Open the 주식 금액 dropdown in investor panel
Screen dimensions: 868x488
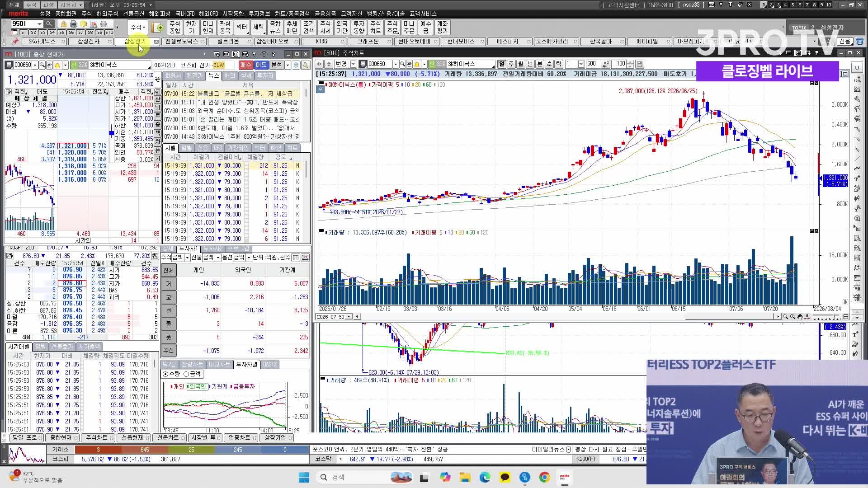187,258
